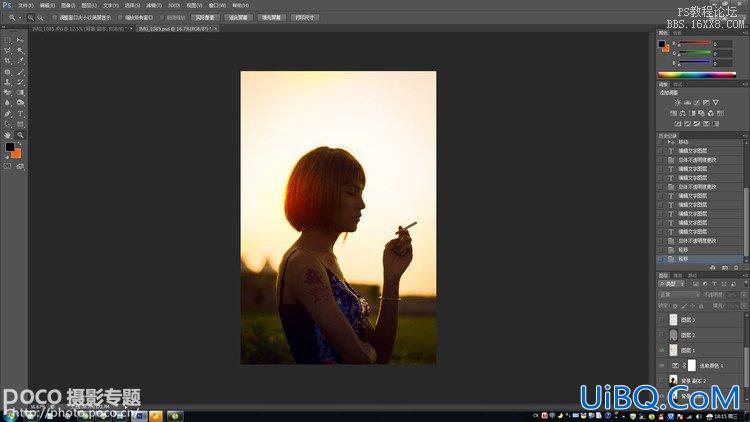
Task: Open the File (文件) menu
Action: (x=26, y=5)
